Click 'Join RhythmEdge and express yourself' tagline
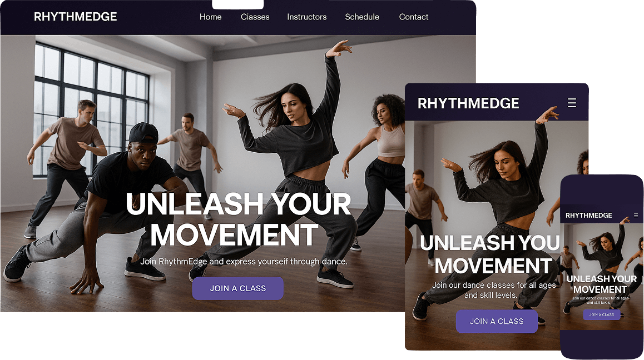 [244, 262]
